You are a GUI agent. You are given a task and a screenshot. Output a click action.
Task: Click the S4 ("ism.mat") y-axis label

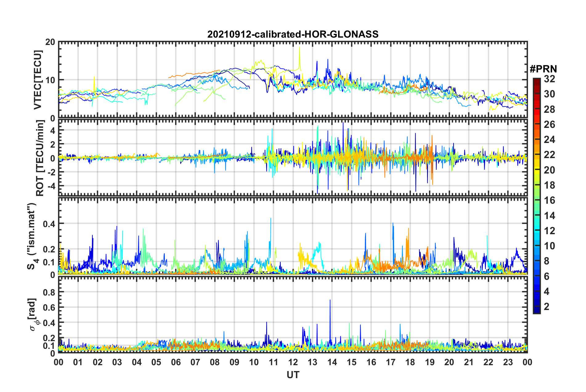[x=32, y=236]
